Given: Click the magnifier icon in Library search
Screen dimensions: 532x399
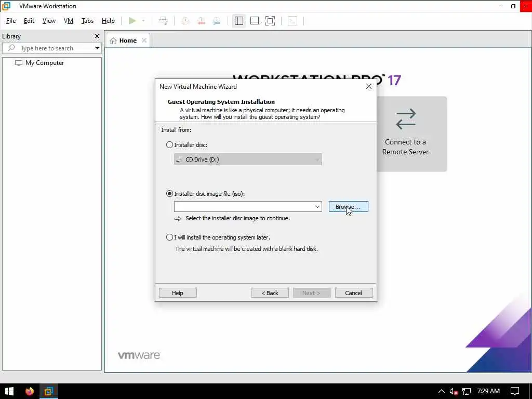Looking at the screenshot, I should [11, 48].
